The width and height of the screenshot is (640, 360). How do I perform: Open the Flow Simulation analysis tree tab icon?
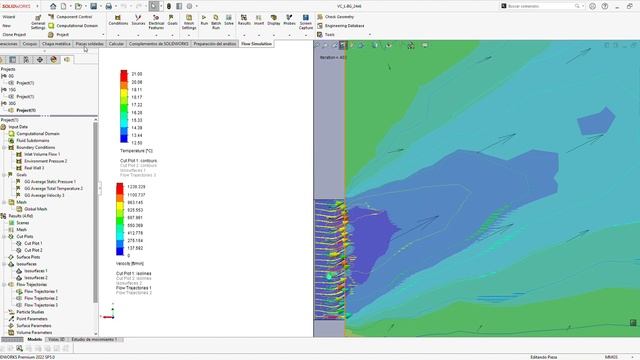click(67, 60)
